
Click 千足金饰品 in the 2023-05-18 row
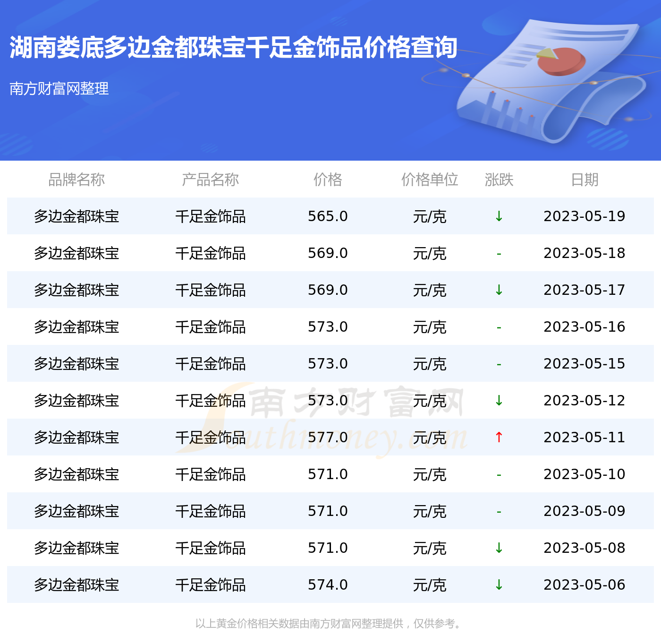tap(211, 253)
